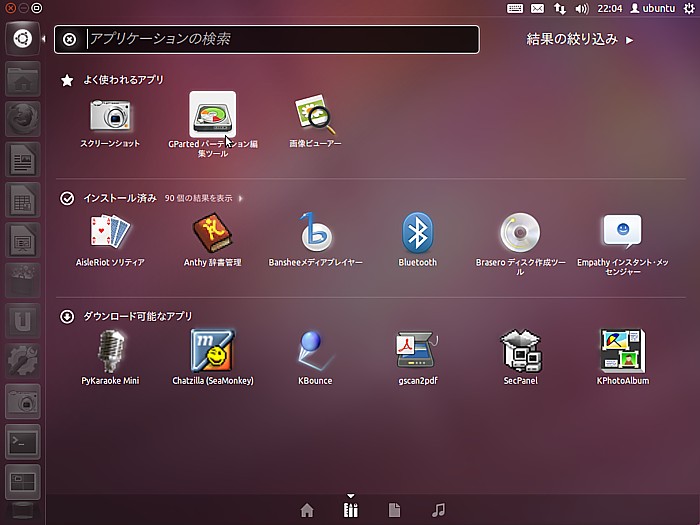Switch to the music lens
This screenshot has width=700, height=525.
pyautogui.click(x=439, y=510)
